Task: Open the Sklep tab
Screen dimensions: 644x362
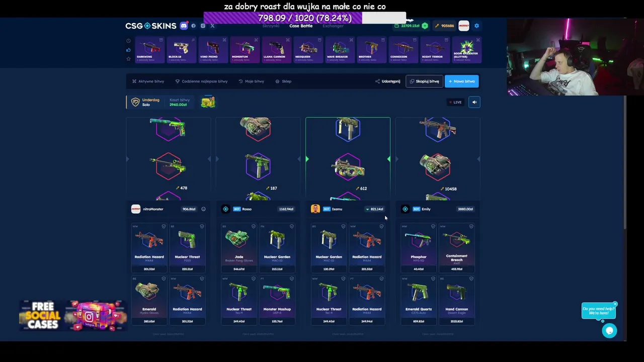Action: pyautogui.click(x=283, y=81)
